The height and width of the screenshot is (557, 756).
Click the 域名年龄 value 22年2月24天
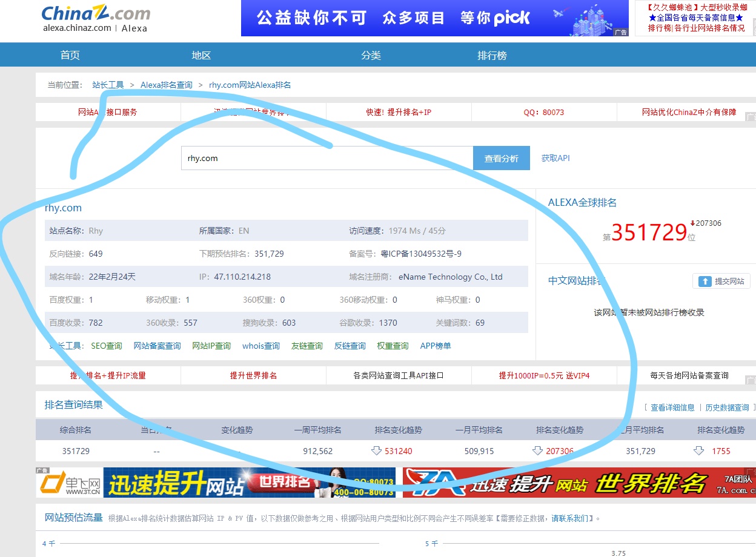(112, 277)
